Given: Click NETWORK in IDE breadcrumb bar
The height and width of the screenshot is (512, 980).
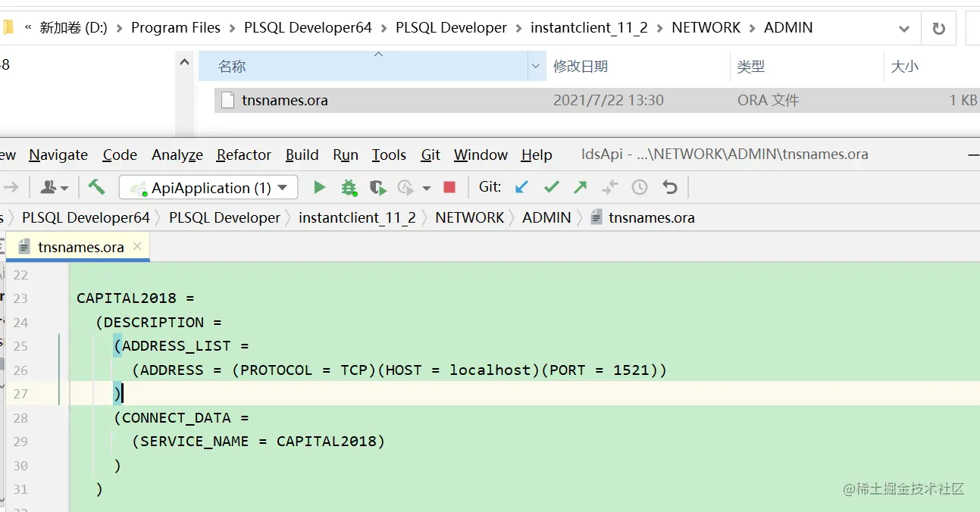Looking at the screenshot, I should coord(469,217).
